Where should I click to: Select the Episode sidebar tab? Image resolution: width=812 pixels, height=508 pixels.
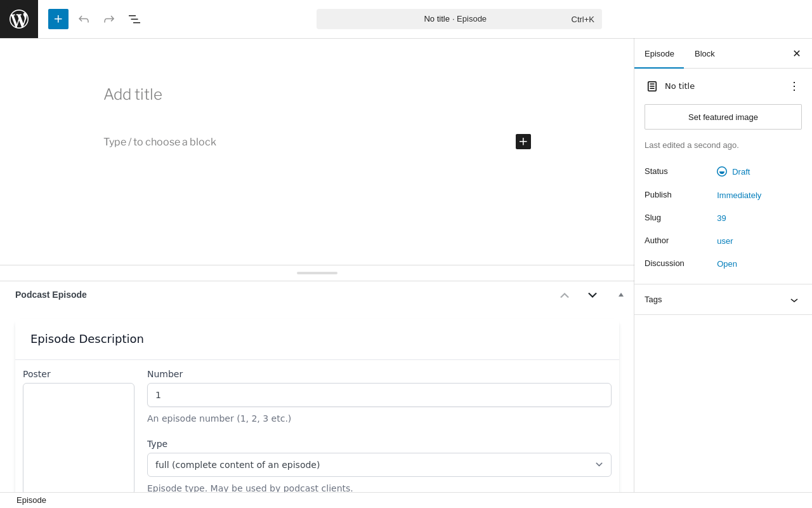point(659,53)
